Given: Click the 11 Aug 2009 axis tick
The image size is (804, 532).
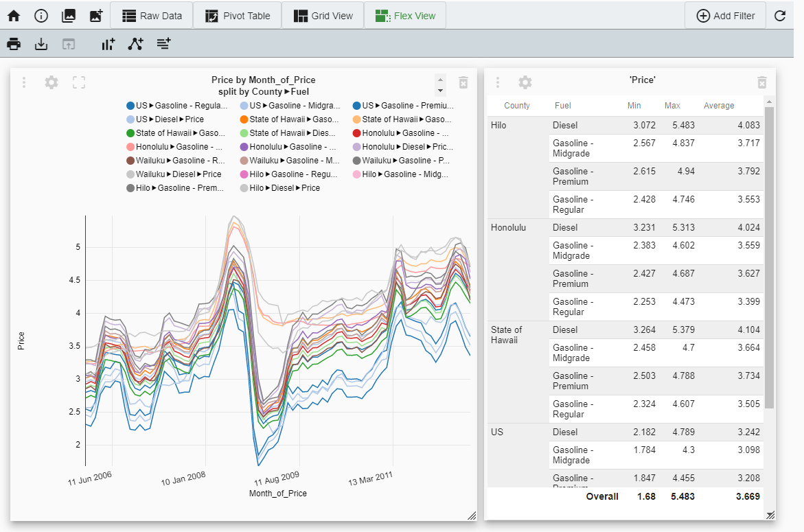Looking at the screenshot, I should 277,478.
